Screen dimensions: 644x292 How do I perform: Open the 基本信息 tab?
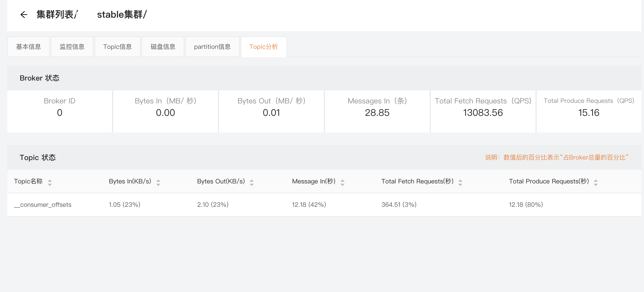click(29, 47)
